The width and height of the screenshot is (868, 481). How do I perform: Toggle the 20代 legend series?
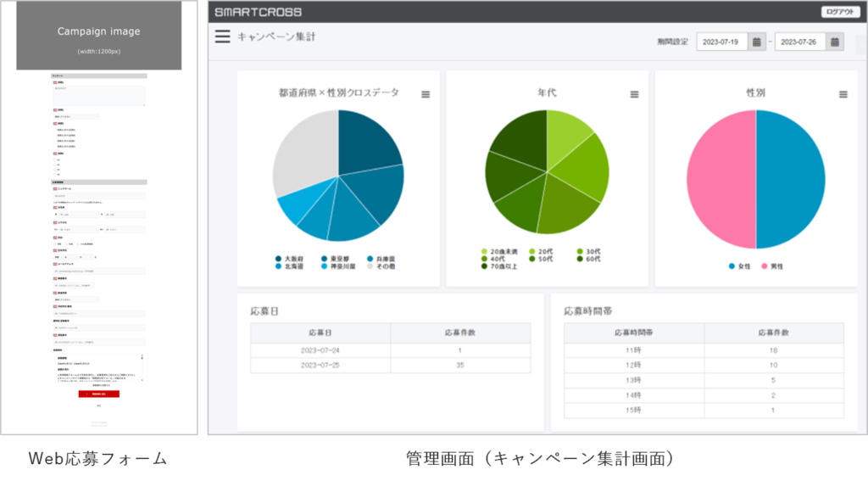[x=541, y=252]
